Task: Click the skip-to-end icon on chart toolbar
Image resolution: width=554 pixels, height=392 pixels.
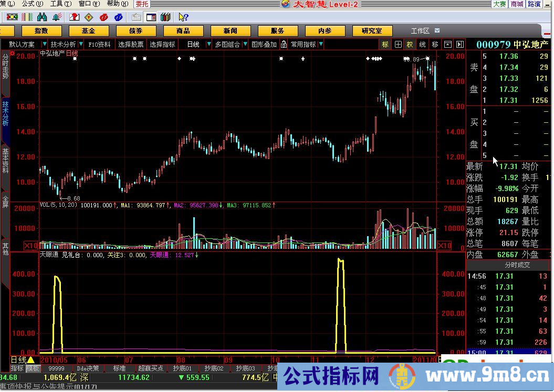Action: (460, 45)
